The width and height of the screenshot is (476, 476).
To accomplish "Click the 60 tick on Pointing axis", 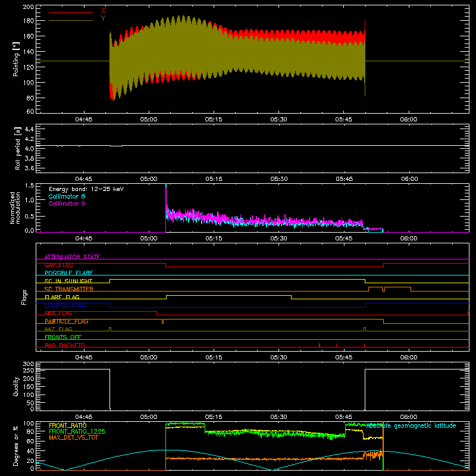I will (x=30, y=111).
